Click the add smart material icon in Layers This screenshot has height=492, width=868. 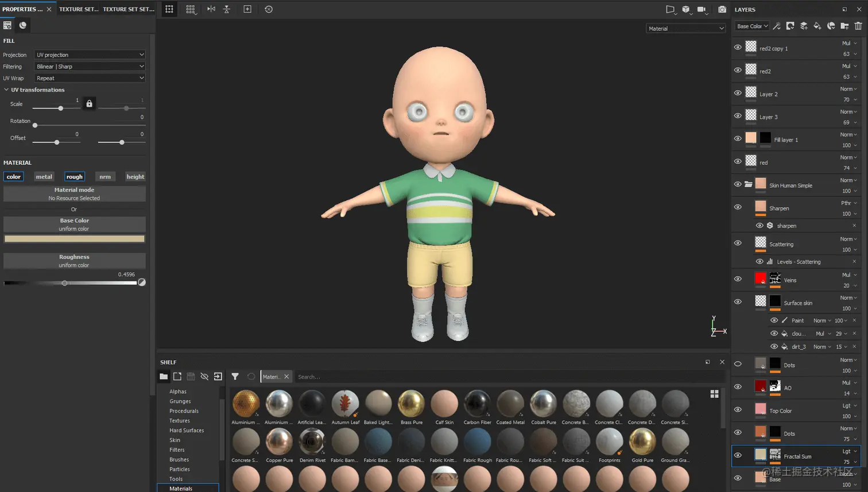coord(831,26)
